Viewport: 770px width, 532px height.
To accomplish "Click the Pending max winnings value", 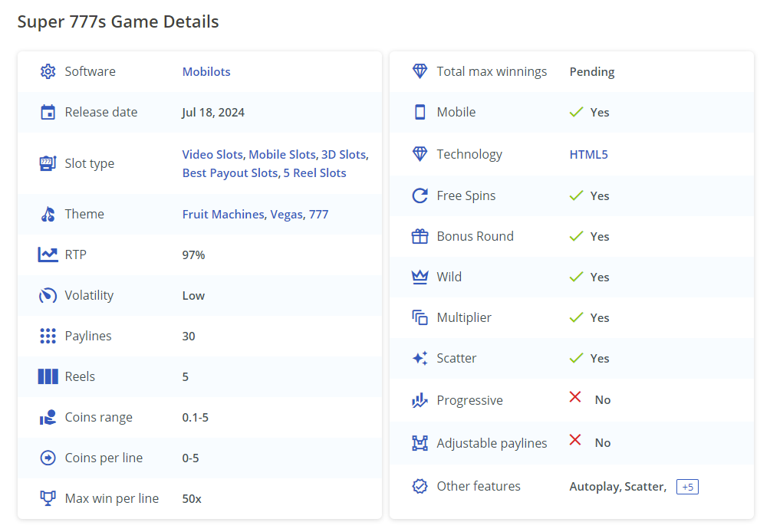I will pyautogui.click(x=592, y=72).
